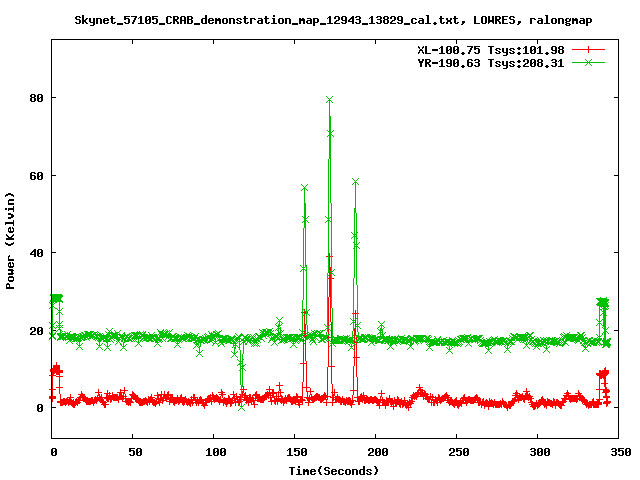Click the 40 tick label on y-axis
Screen dimensions: 640x480
tap(37, 253)
